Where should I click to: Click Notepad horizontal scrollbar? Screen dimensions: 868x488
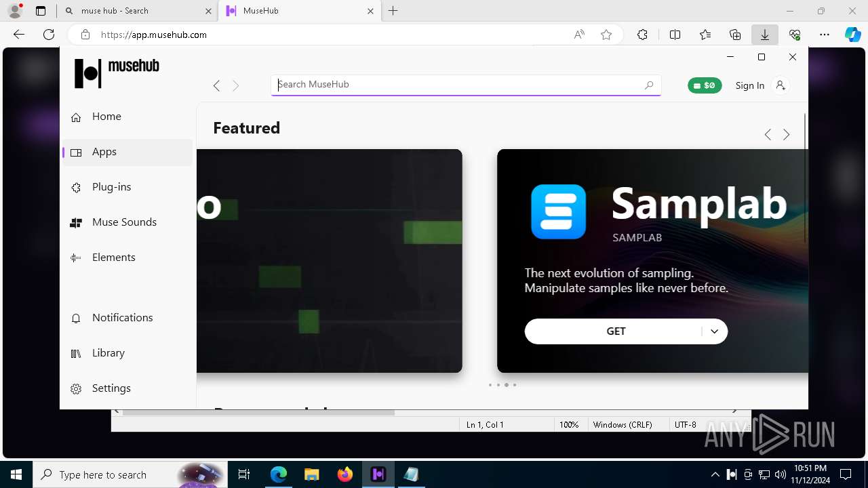click(258, 411)
